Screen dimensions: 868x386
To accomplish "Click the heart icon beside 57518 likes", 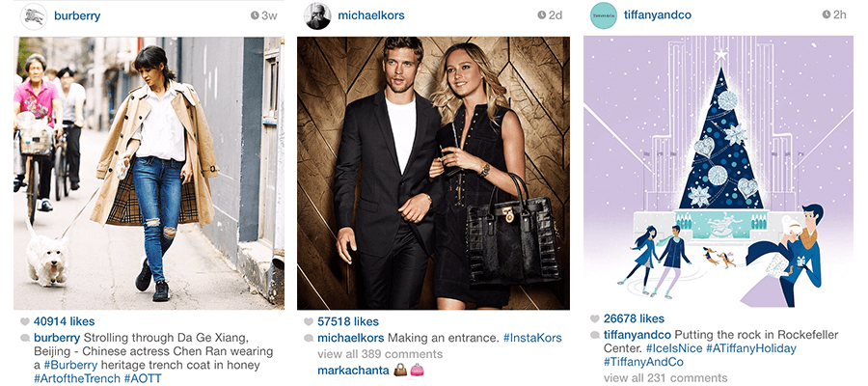I will coord(309,321).
